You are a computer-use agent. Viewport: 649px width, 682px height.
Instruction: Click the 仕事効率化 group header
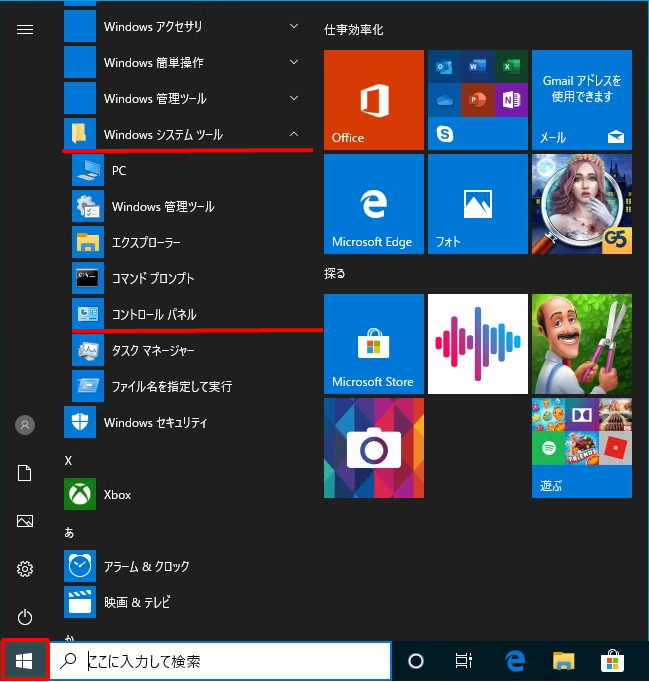pos(353,30)
